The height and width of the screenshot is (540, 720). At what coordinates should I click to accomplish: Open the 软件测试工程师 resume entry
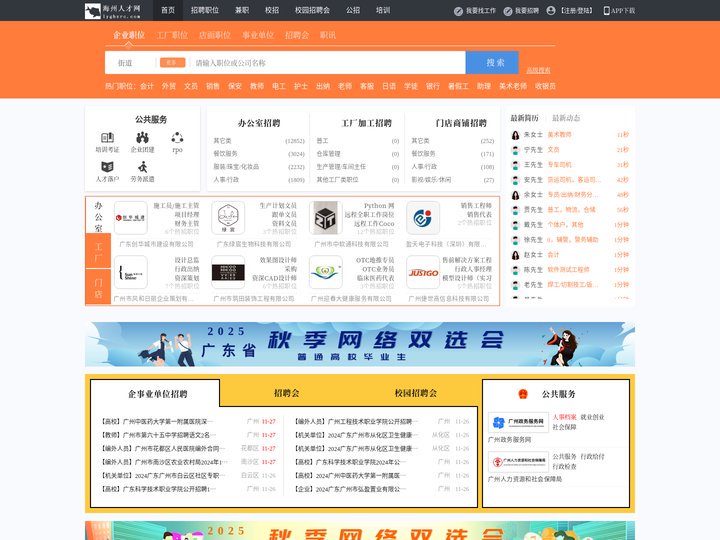coord(568,270)
